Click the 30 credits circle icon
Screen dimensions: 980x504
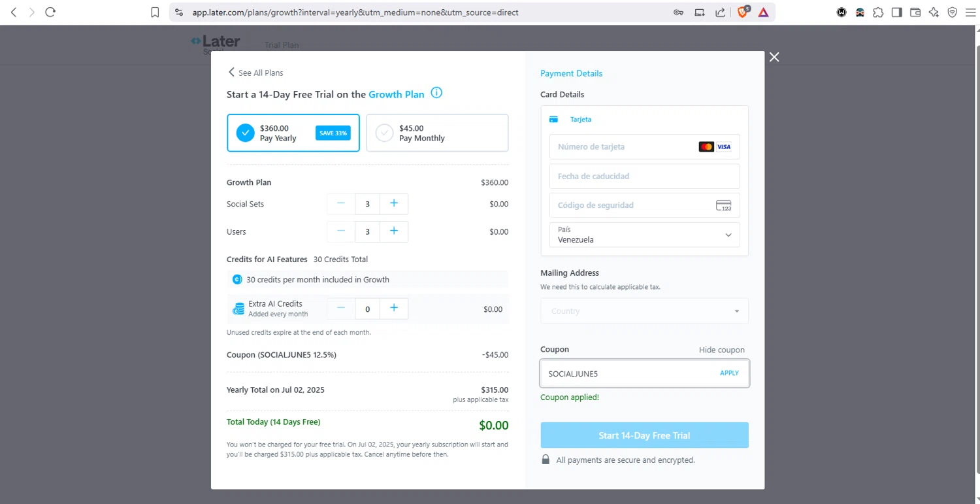tap(237, 279)
